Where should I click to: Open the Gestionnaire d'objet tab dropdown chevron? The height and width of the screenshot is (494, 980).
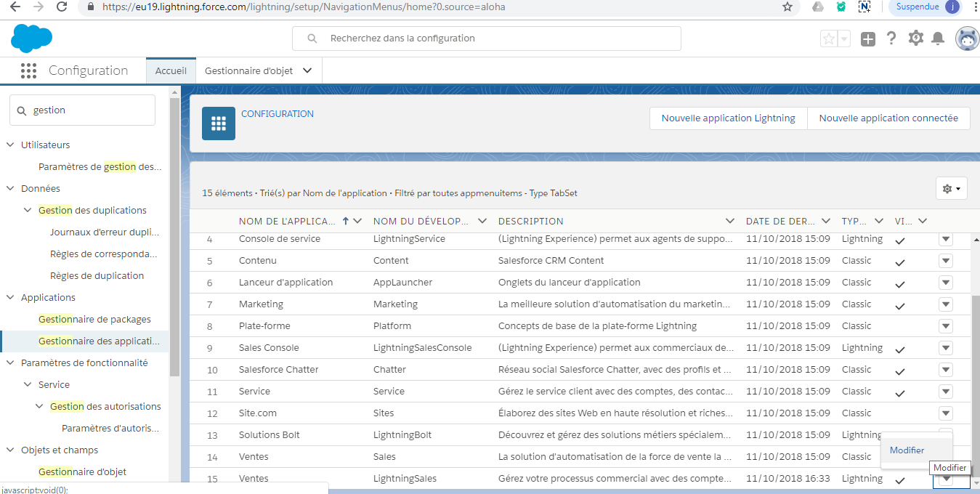307,71
